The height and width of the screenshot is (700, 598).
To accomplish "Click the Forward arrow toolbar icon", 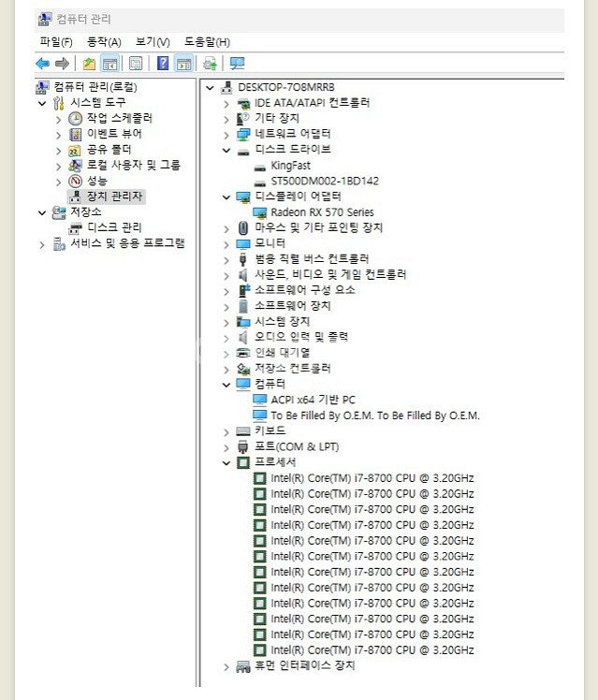I will point(62,64).
